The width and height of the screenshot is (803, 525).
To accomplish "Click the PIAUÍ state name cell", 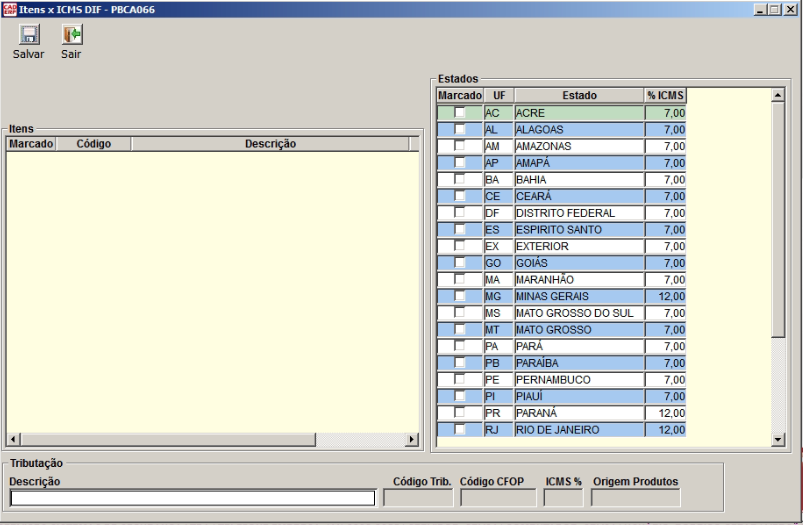I will pos(579,396).
